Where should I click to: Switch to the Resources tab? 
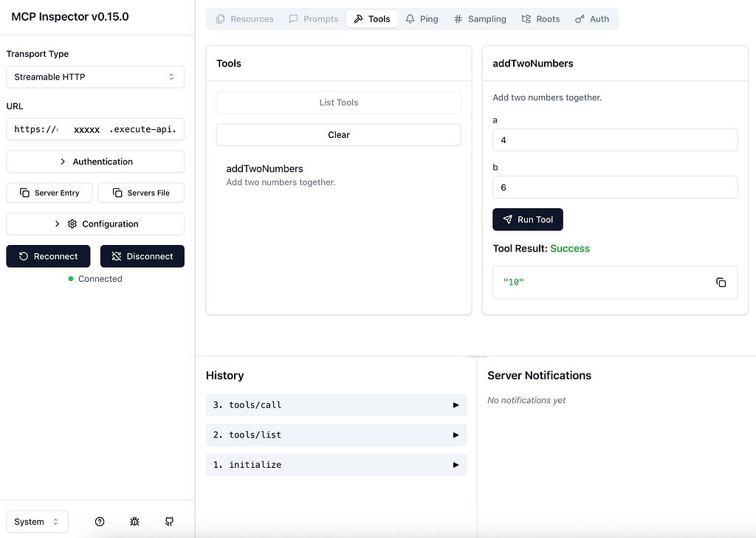tap(245, 18)
